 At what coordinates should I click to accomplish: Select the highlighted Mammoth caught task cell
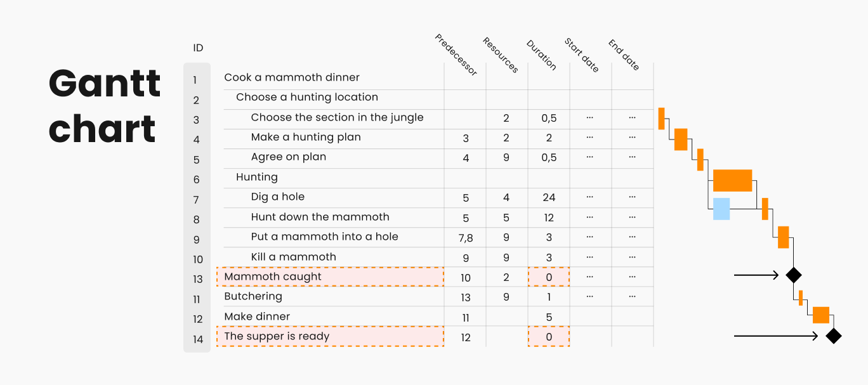coord(330,277)
